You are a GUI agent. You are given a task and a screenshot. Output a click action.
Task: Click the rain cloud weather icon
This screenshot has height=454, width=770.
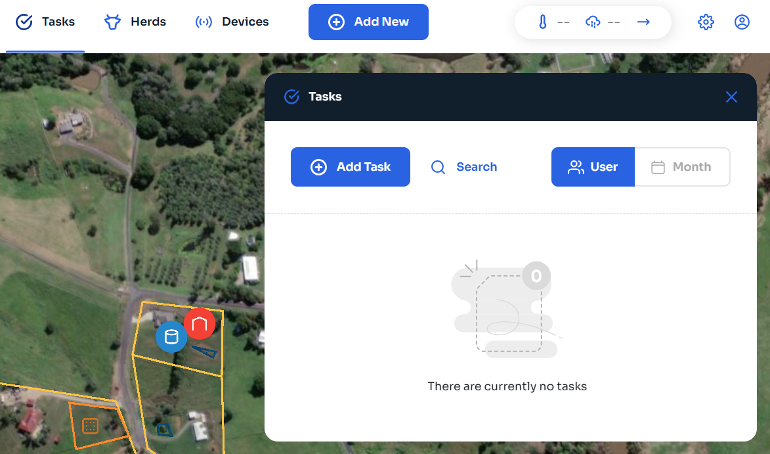[x=593, y=22]
